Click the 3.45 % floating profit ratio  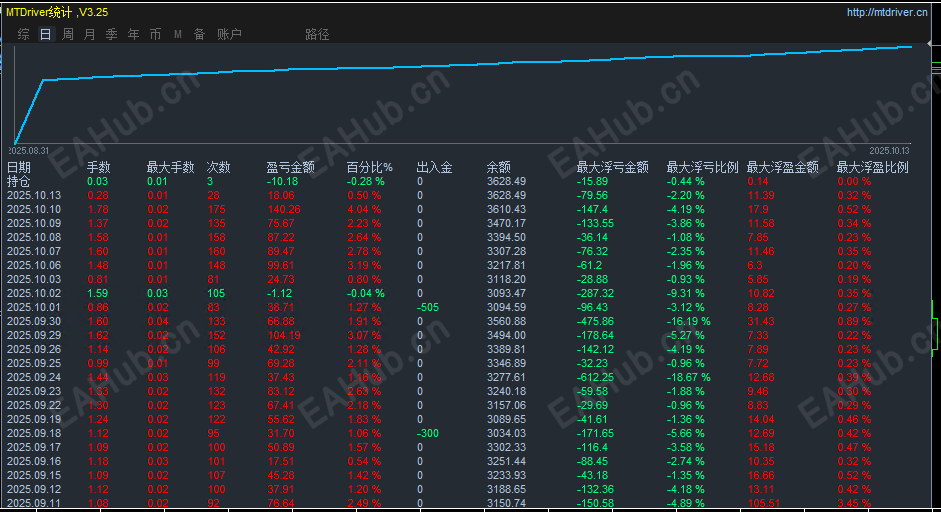point(854,504)
